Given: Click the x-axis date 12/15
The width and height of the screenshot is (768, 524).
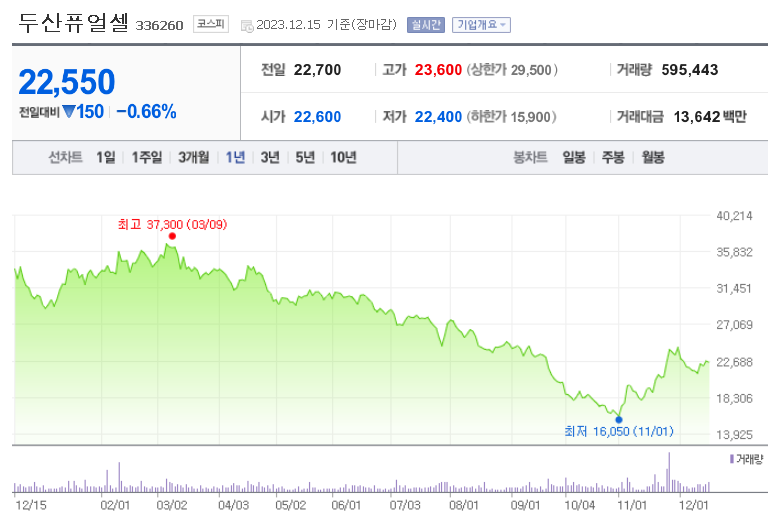Looking at the screenshot, I should (x=31, y=505).
